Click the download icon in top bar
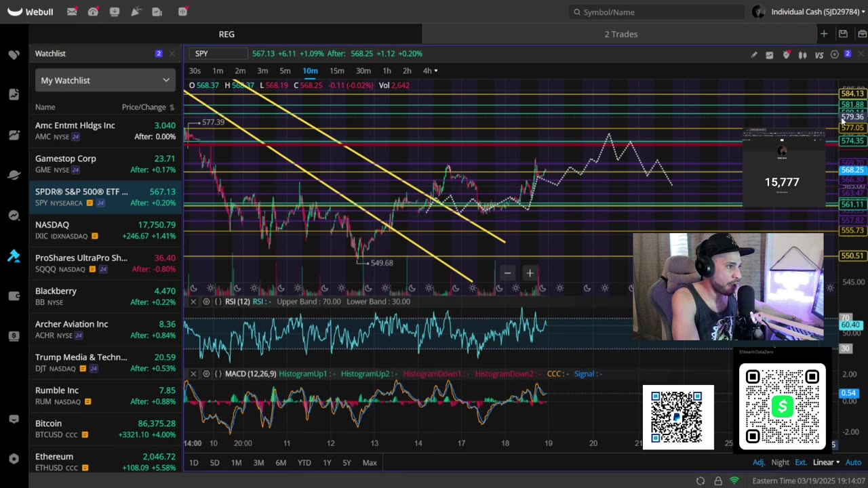 click(115, 12)
